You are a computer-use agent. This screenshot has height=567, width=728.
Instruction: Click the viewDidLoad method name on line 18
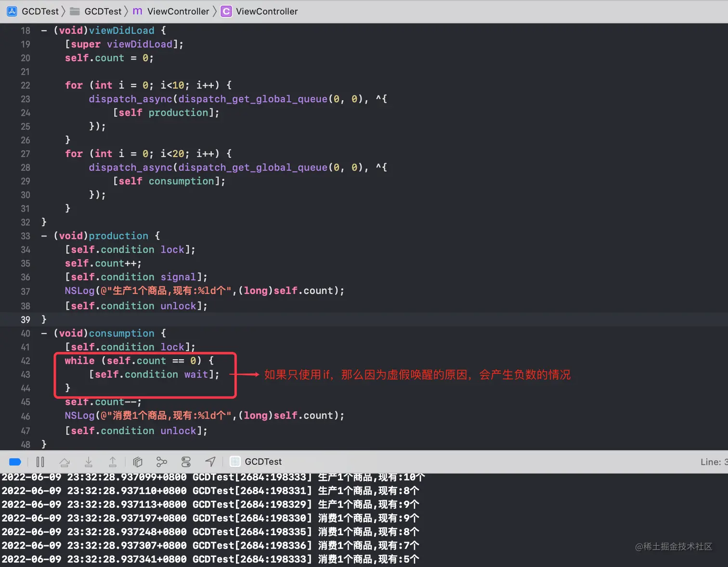click(x=122, y=30)
